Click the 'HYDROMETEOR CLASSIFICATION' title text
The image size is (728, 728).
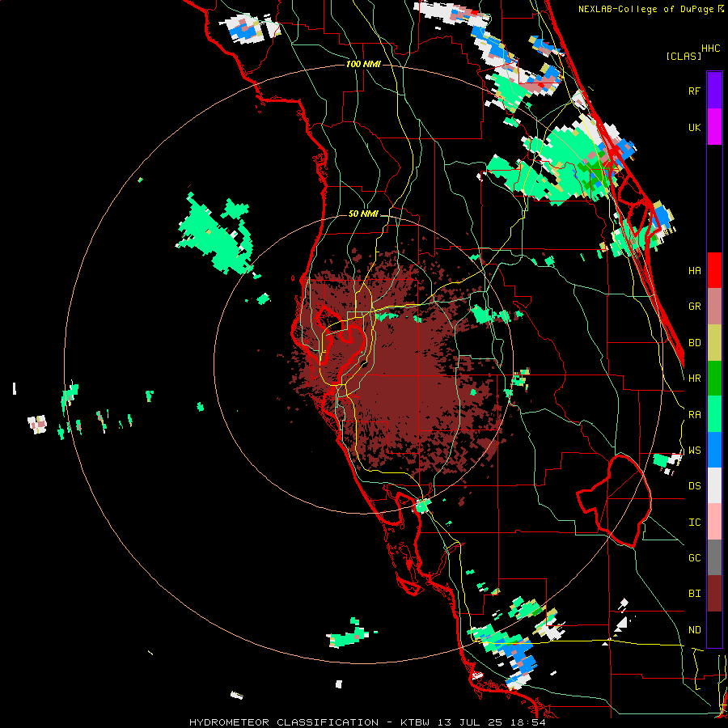pos(284,722)
